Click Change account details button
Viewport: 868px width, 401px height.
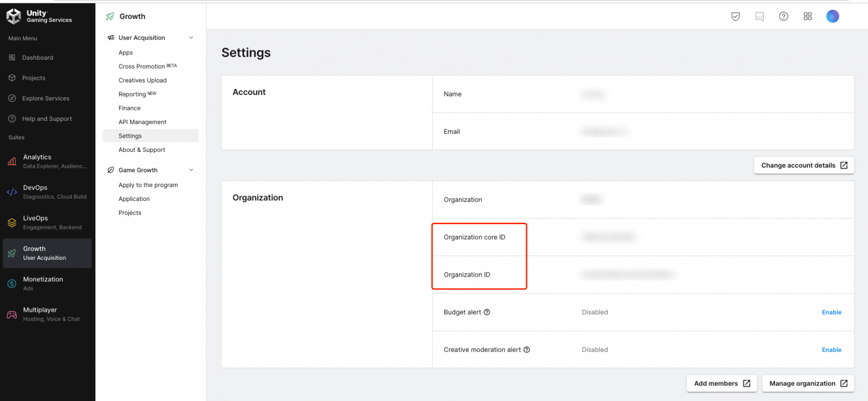click(x=804, y=165)
